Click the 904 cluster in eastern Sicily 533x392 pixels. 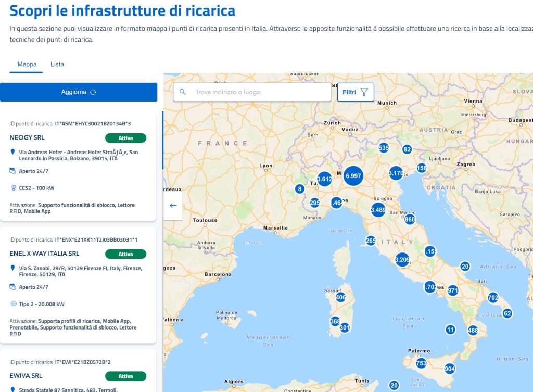450,369
